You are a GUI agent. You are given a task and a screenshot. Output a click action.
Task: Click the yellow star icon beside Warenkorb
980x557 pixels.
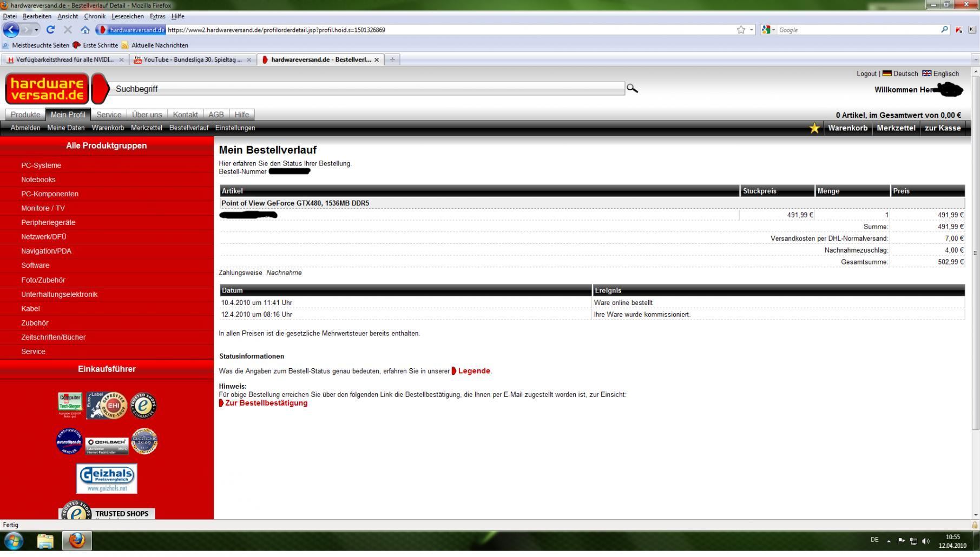[814, 128]
